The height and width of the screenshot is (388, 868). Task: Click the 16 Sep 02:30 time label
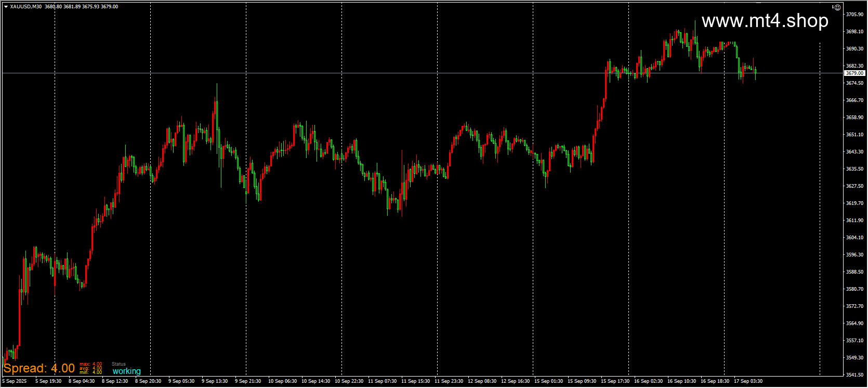click(648, 381)
